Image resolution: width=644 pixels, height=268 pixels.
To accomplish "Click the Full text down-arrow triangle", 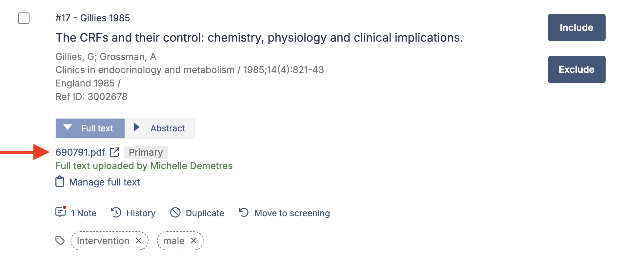I will [68, 127].
